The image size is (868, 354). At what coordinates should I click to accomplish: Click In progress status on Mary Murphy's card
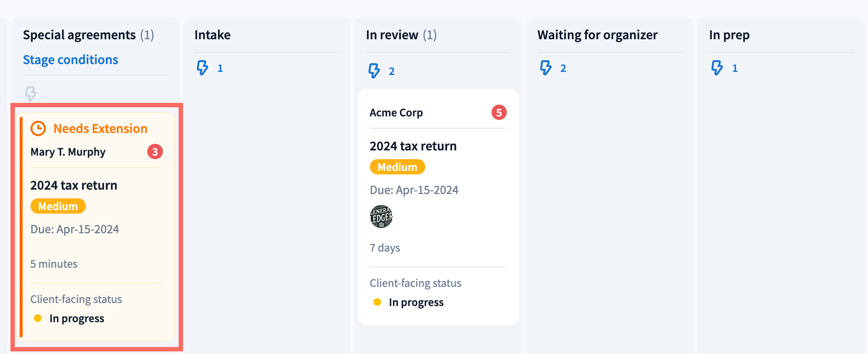pyautogui.click(x=77, y=319)
